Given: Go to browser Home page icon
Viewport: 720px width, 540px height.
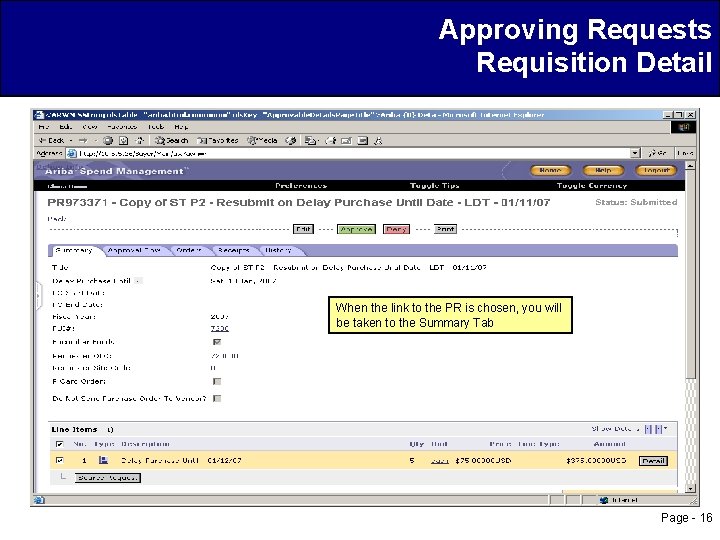Looking at the screenshot, I should [x=140, y=141].
